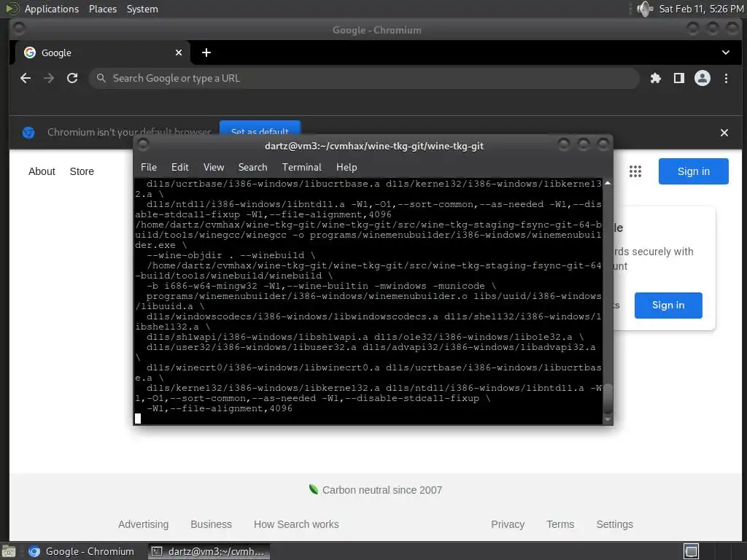Open the terminal Edit menu

pos(179,167)
